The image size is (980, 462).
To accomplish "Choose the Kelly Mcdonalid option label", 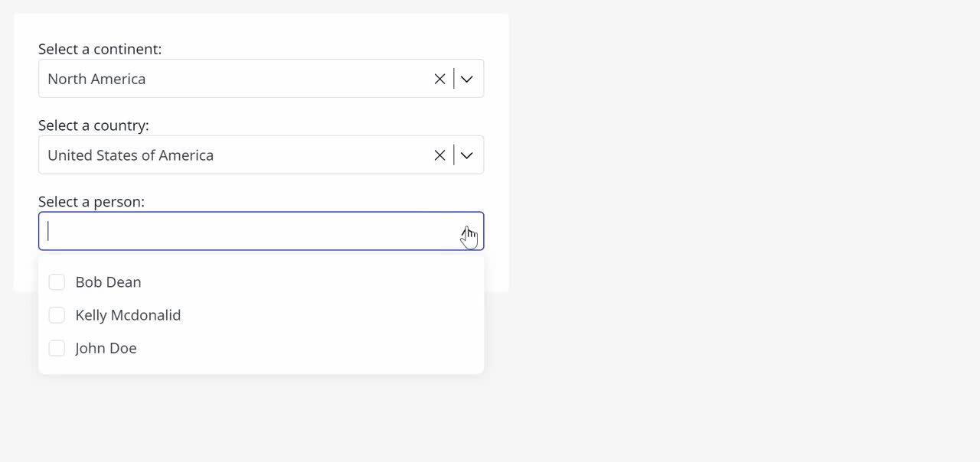I will pos(128,315).
